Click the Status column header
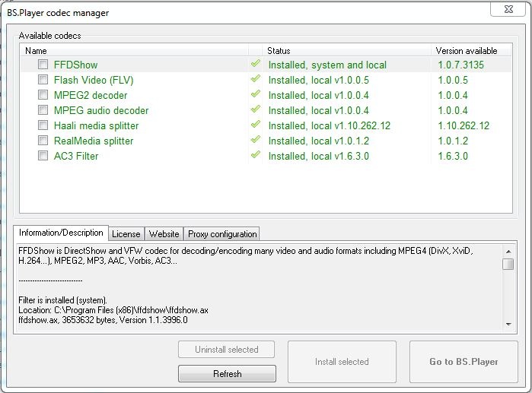Image resolution: width=532 pixels, height=393 pixels. tap(347, 51)
